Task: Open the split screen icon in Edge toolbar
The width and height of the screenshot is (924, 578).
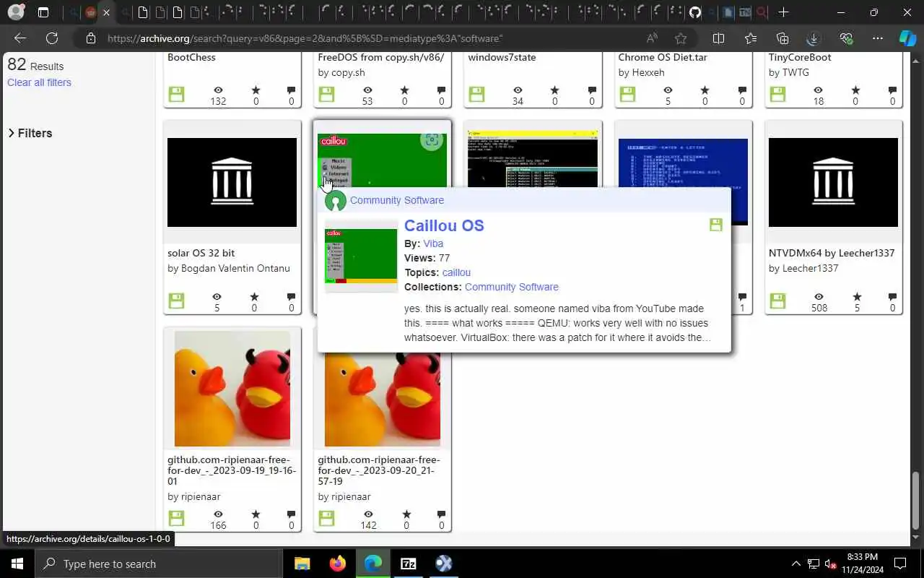Action: 718,38
